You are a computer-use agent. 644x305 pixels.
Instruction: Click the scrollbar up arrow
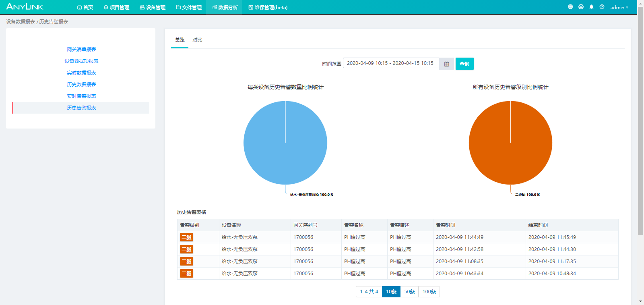[640, 3]
